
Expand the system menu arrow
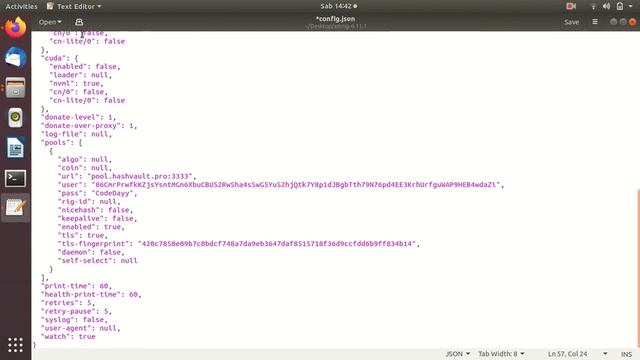tap(630, 6)
